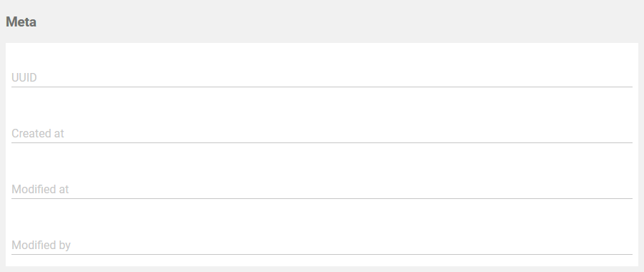Click the middle of the UUID text box

point(321,77)
